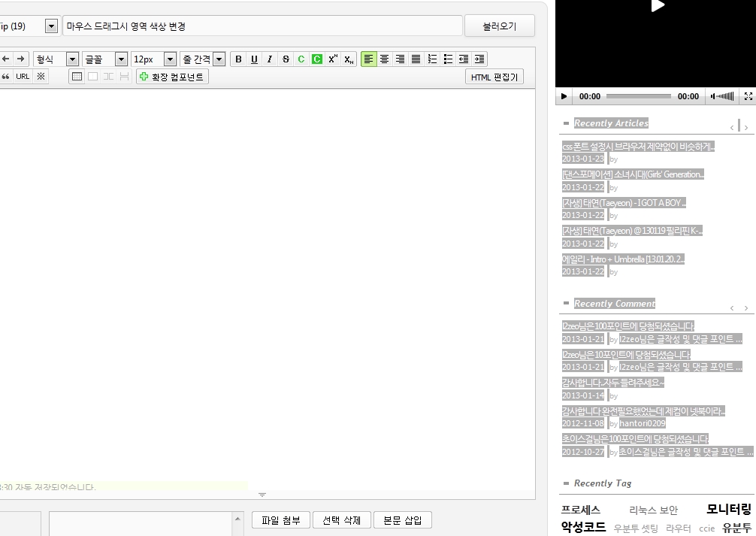Apply strikethrough formatting
The width and height of the screenshot is (756, 536).
coord(286,59)
